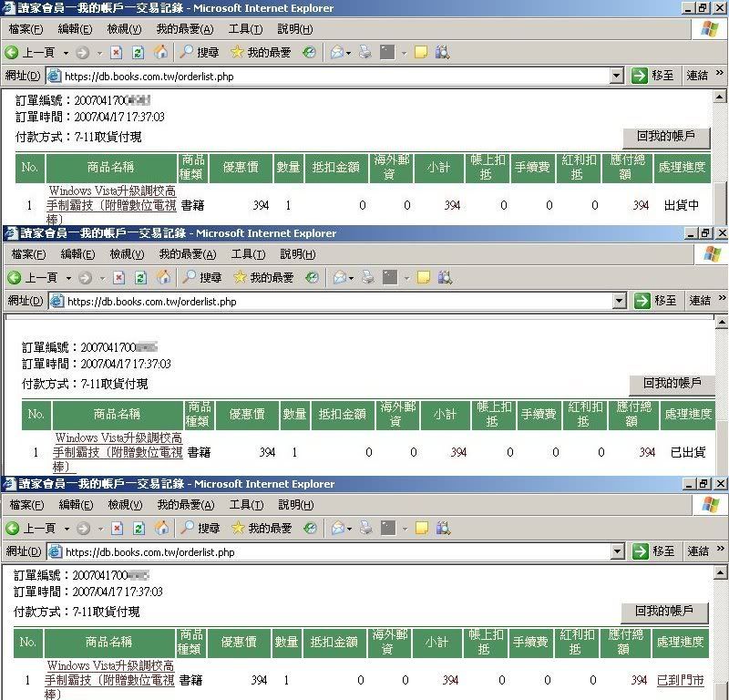The image size is (729, 700).
Task: Open 搜尋 search in the 出貨中 window
Action: point(199,52)
